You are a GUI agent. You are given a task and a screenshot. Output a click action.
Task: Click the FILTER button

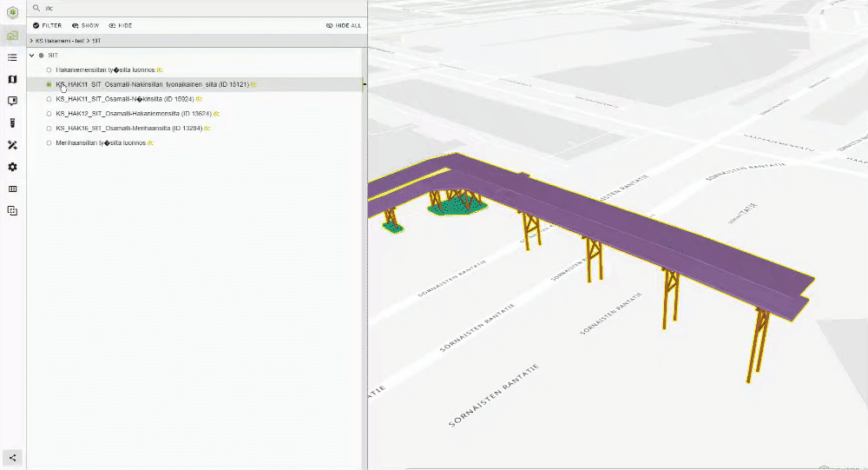point(47,25)
